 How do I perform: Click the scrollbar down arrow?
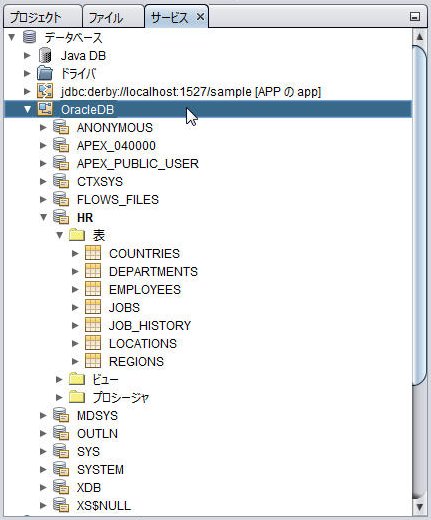(x=420, y=507)
